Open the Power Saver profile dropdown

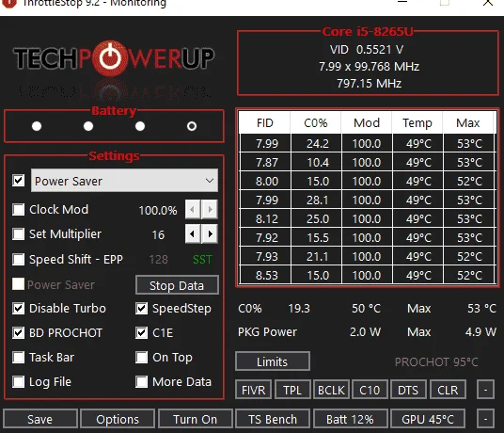tap(124, 181)
